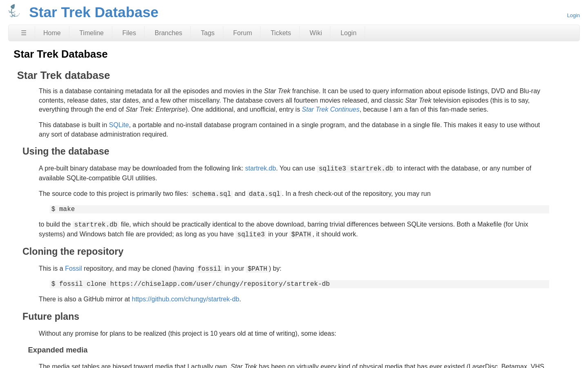Open the Tickets page
This screenshot has width=588, height=368.
pyautogui.click(x=281, y=33)
